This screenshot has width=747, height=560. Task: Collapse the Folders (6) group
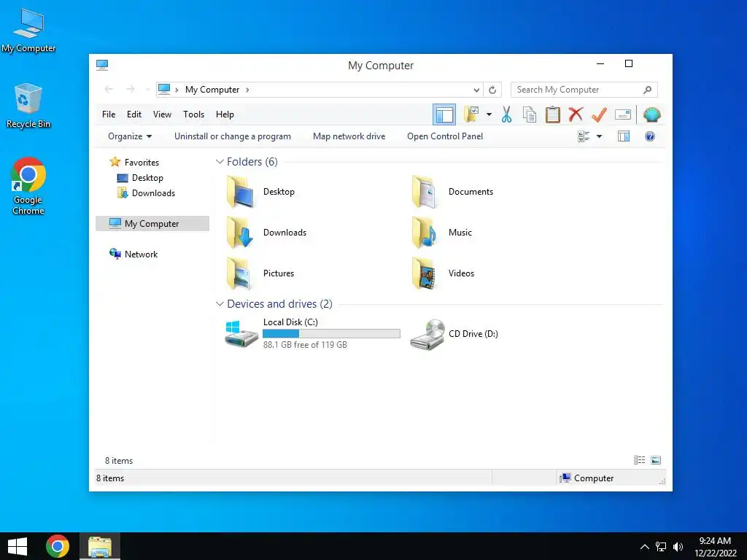220,162
